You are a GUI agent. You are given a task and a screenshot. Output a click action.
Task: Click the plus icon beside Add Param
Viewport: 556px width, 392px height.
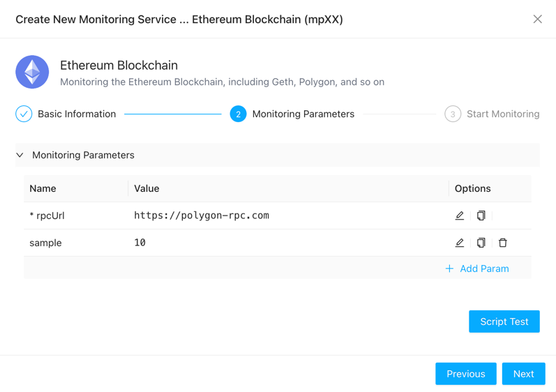click(x=449, y=269)
